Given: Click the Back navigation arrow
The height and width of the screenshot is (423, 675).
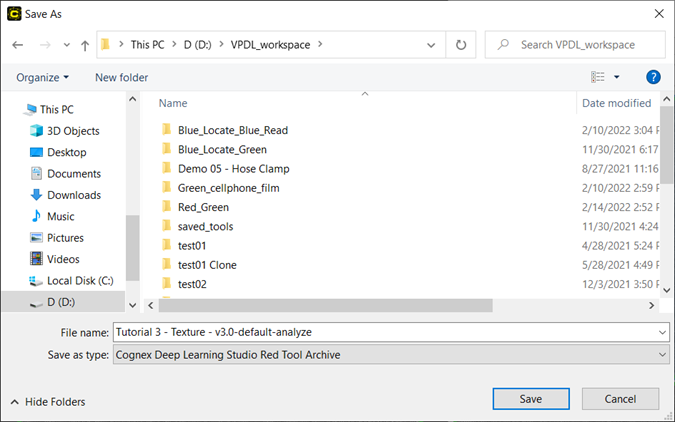Looking at the screenshot, I should click(x=17, y=45).
